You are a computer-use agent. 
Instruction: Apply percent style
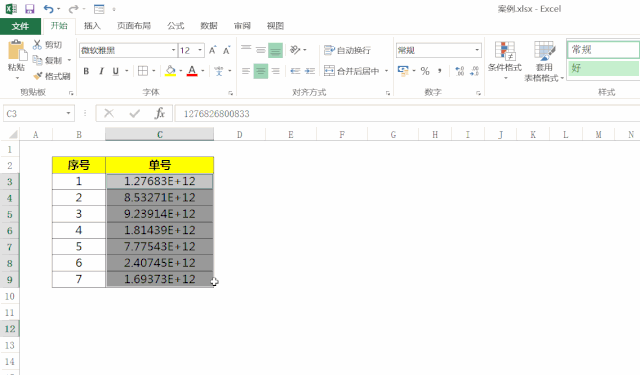click(x=425, y=71)
